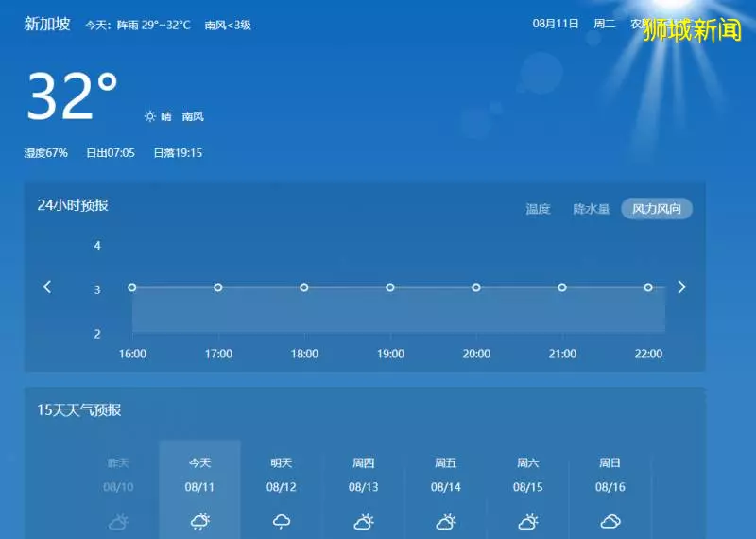Image resolution: width=756 pixels, height=539 pixels.
Task: Click the 21:00 wind data point
Action: [x=562, y=287]
